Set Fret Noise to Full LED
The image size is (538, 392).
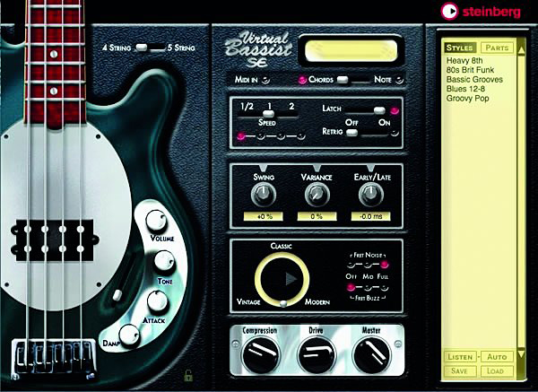coord(384,265)
